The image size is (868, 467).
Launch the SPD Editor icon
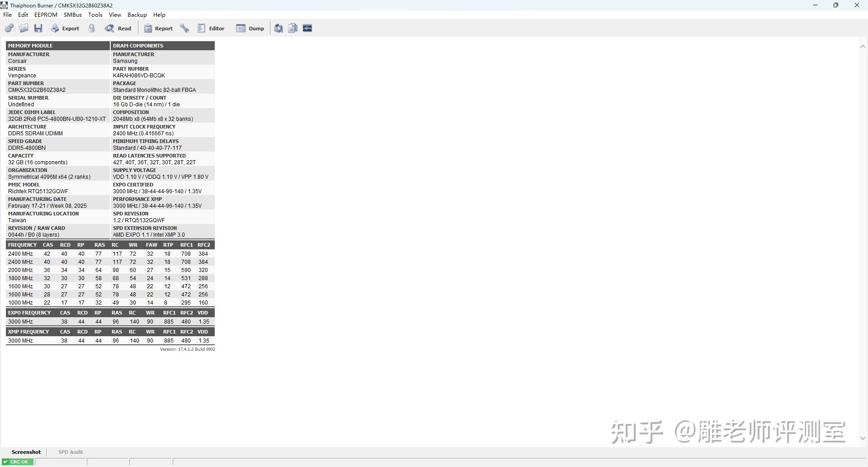click(201, 28)
